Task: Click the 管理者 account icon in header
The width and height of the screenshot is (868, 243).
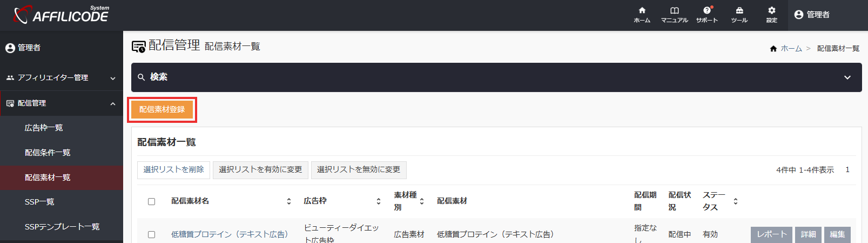Action: tap(799, 15)
